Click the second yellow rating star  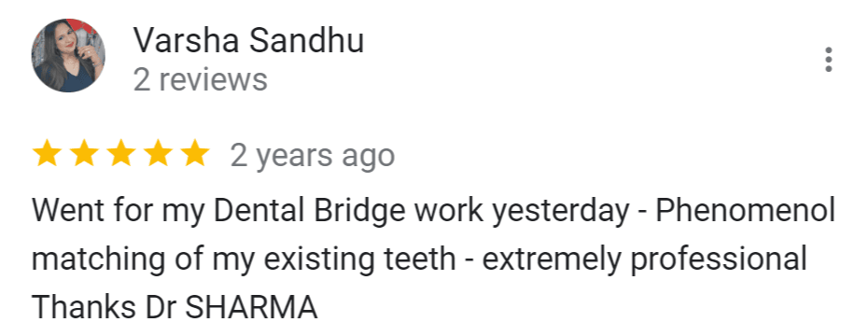point(84,154)
